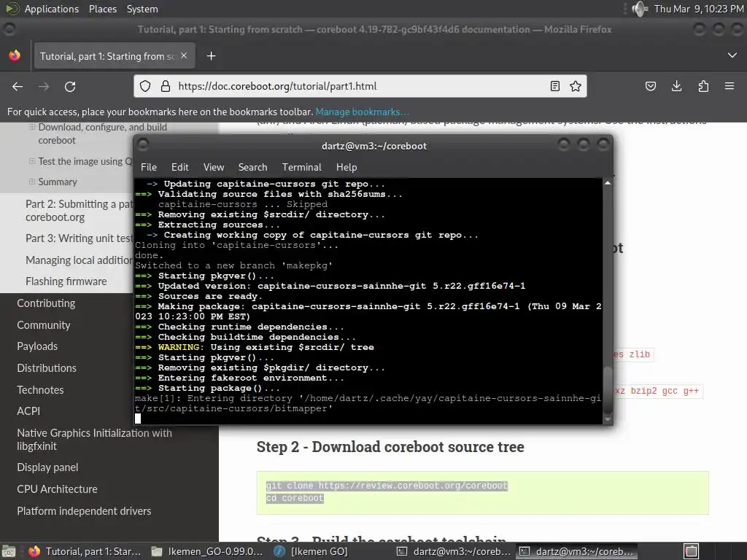This screenshot has width=747, height=560.
Task: Switch to first dartz@vm3 terminal taskbar entry
Action: click(454, 551)
